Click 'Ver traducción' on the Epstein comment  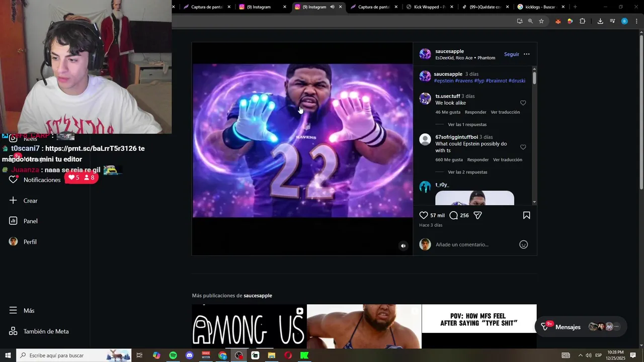coord(508,160)
